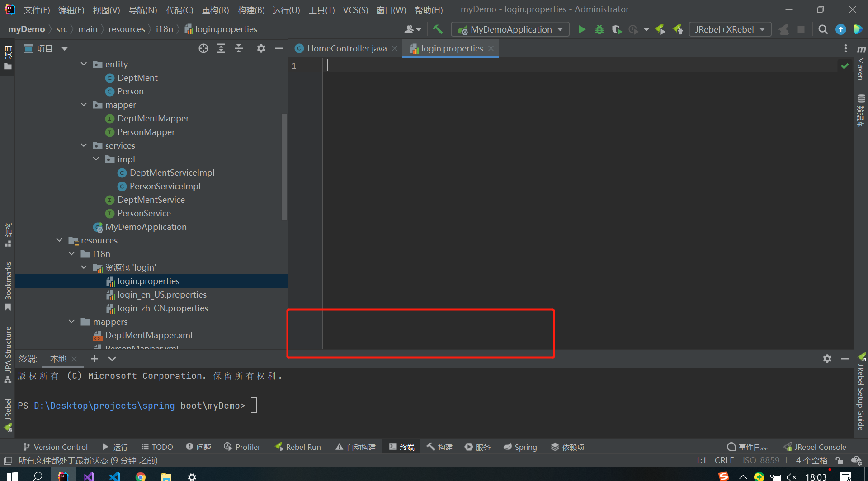Launch Rebel Debug rocket icon in toolbar
Image resolution: width=868 pixels, height=481 pixels.
(678, 29)
